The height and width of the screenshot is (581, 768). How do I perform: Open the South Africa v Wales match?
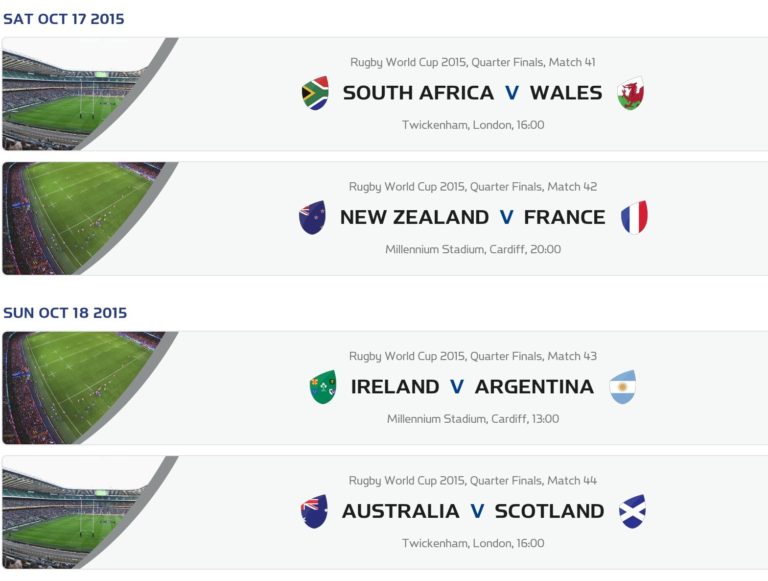click(473, 93)
